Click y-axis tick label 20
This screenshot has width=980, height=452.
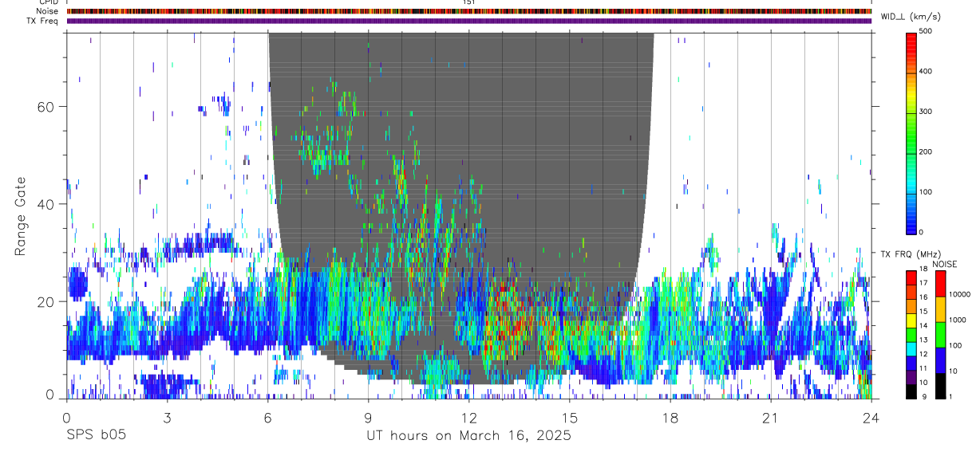click(x=47, y=301)
